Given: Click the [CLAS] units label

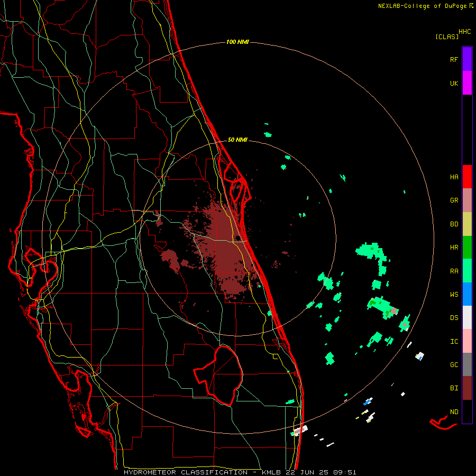Looking at the screenshot, I should pos(447,36).
